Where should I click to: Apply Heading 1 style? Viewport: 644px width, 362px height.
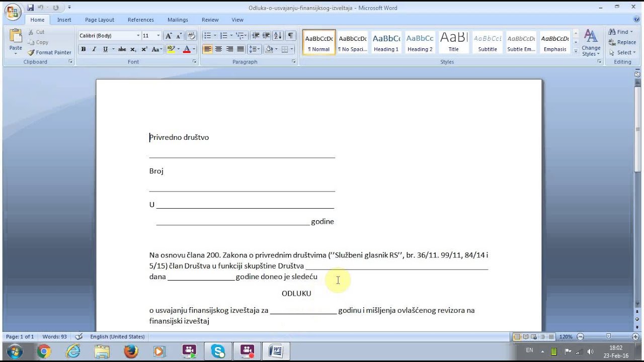386,42
